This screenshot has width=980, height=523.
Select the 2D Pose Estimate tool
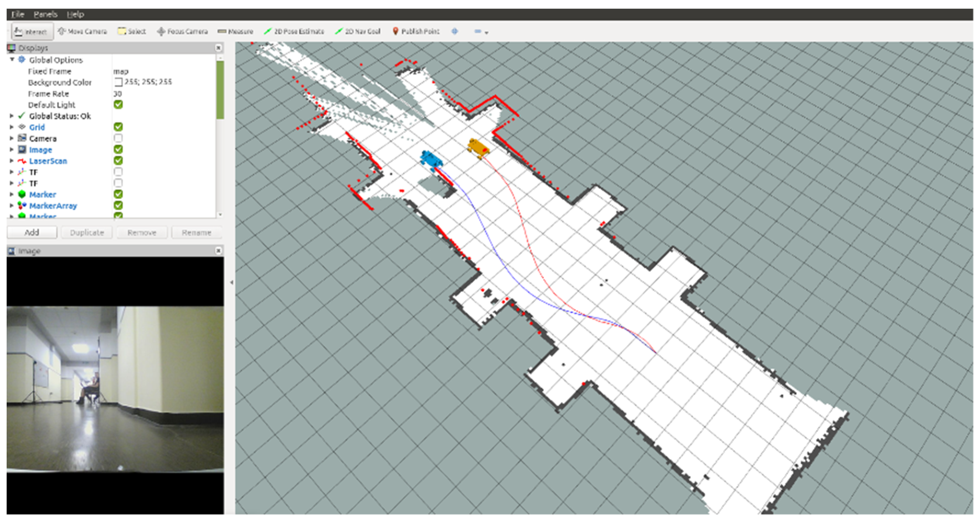pos(294,31)
